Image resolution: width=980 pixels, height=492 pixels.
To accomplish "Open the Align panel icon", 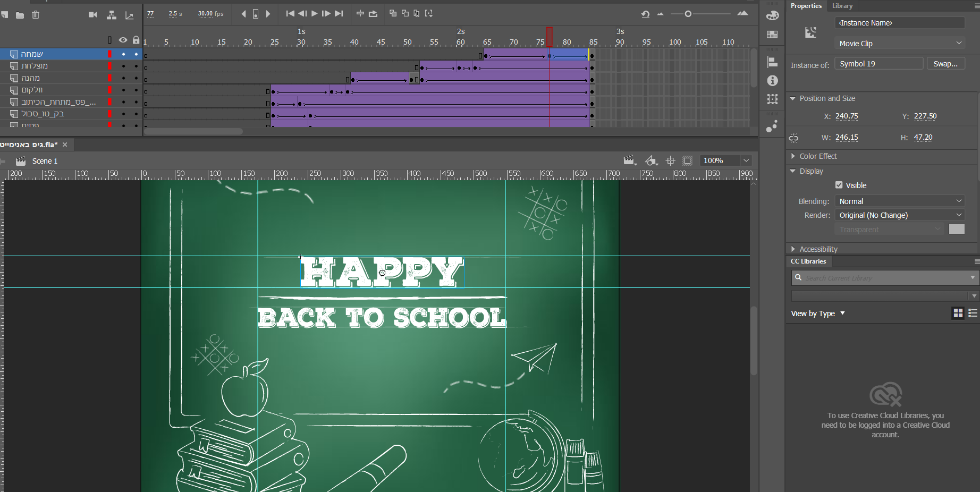I will [x=772, y=62].
